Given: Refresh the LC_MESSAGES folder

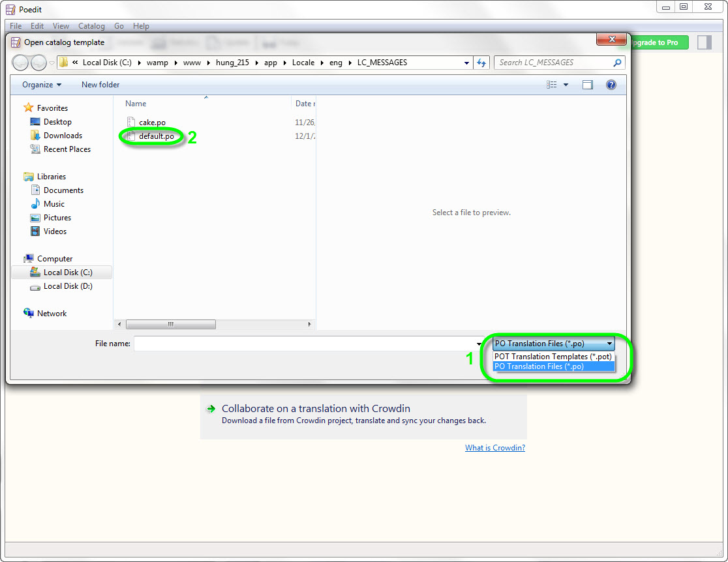Looking at the screenshot, I should coord(481,63).
